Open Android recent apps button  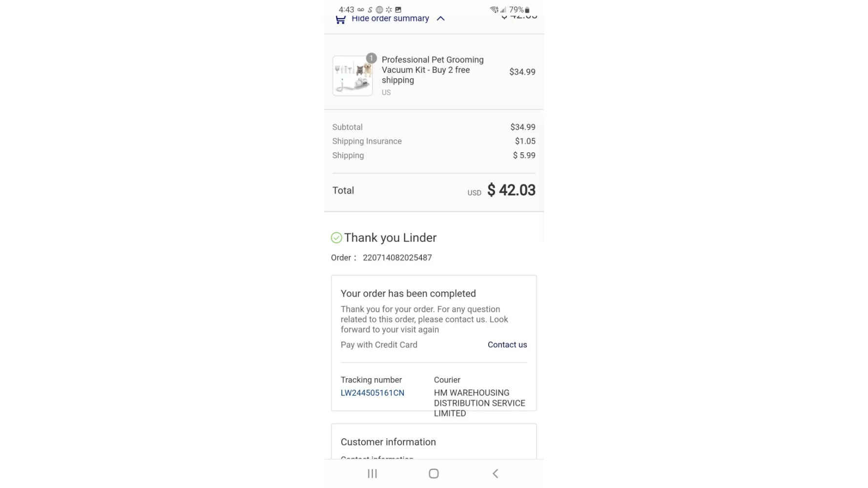(372, 473)
